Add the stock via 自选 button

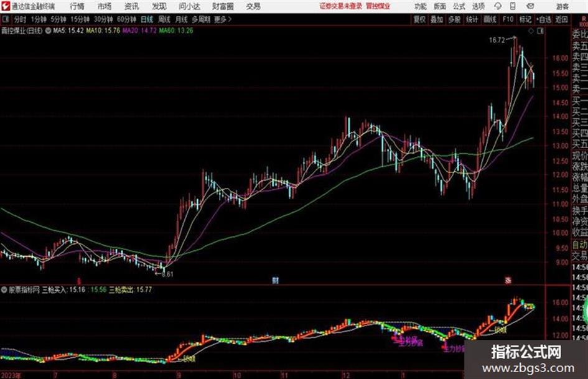(544, 19)
